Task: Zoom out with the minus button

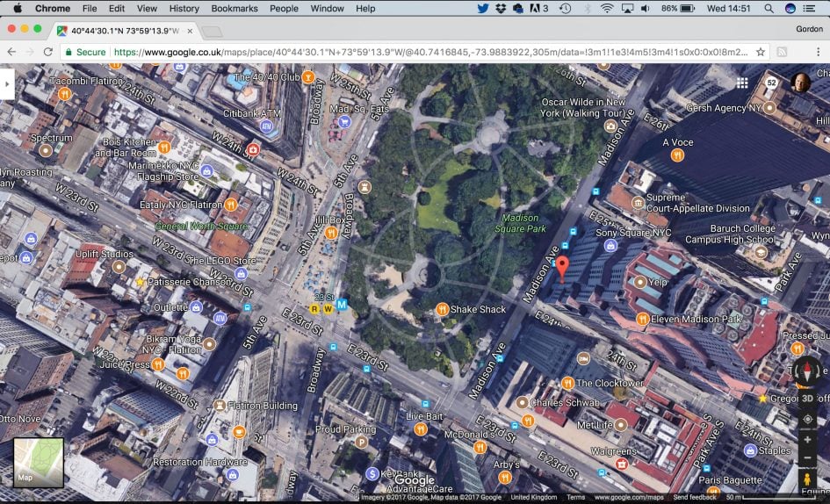Action: [x=807, y=458]
